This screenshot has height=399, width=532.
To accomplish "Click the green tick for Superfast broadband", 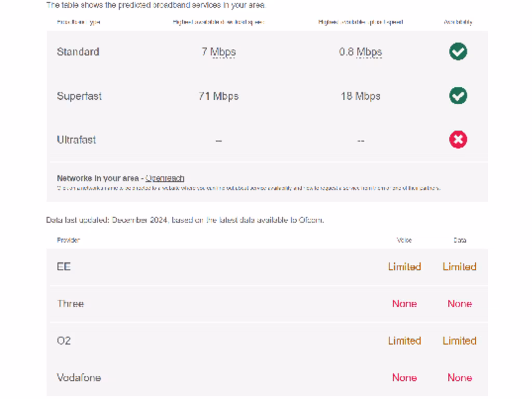I will 458,96.
